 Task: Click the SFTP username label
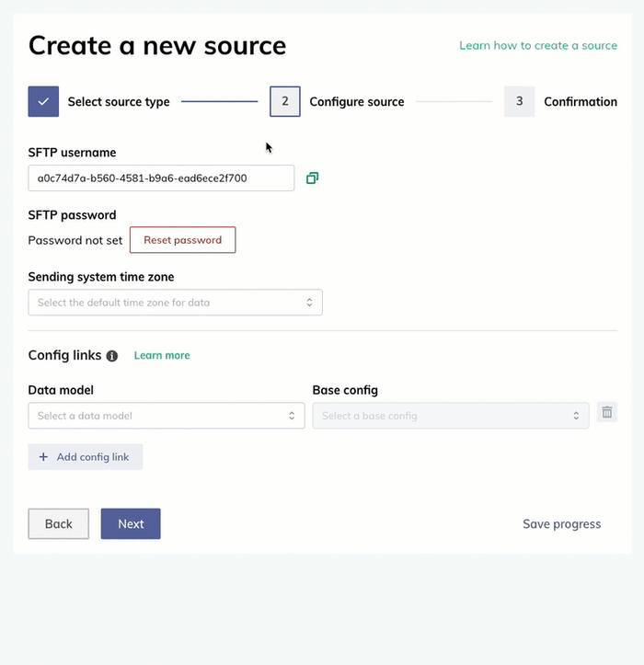pos(72,153)
